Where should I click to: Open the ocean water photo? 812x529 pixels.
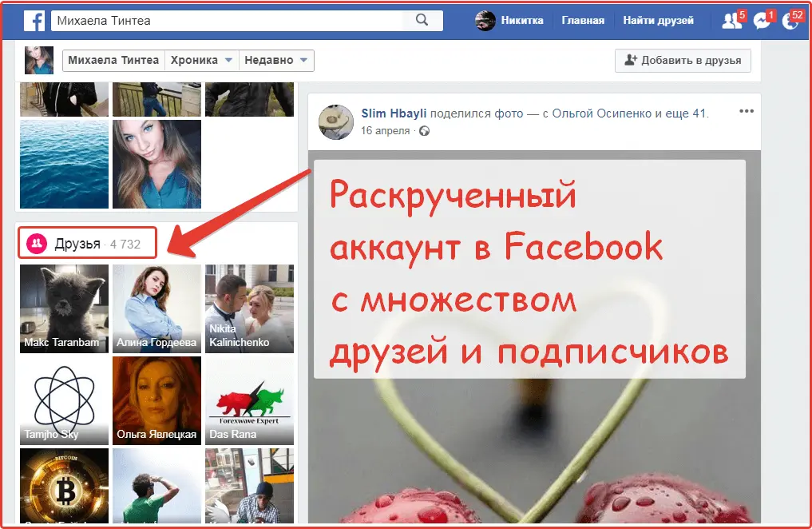(64, 165)
